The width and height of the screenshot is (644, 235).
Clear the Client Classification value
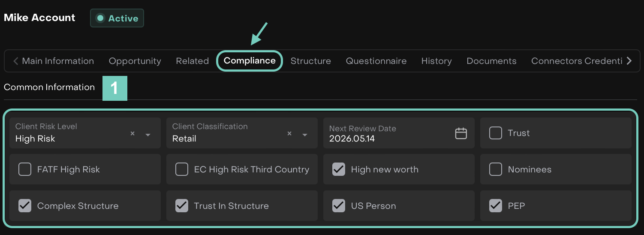coord(289,134)
